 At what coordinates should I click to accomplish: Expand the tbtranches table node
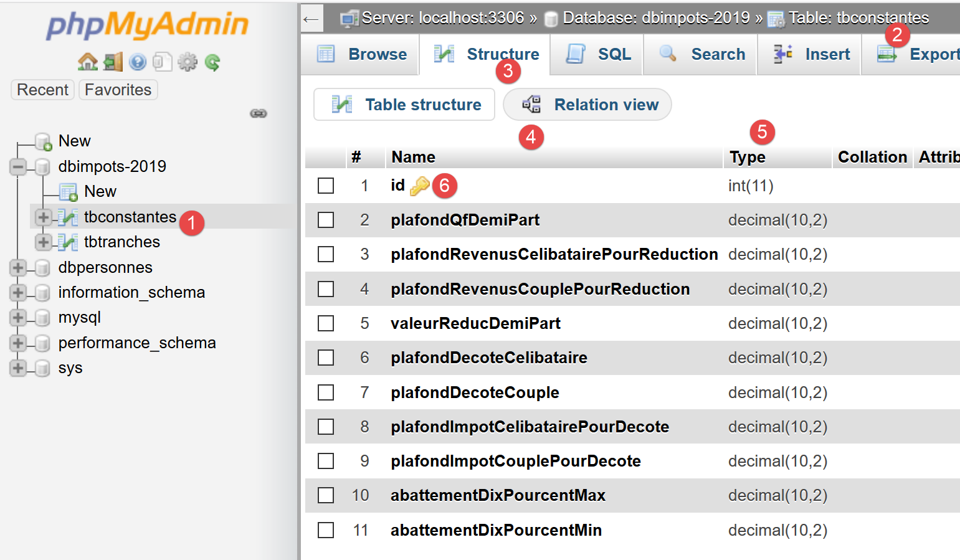tap(43, 242)
